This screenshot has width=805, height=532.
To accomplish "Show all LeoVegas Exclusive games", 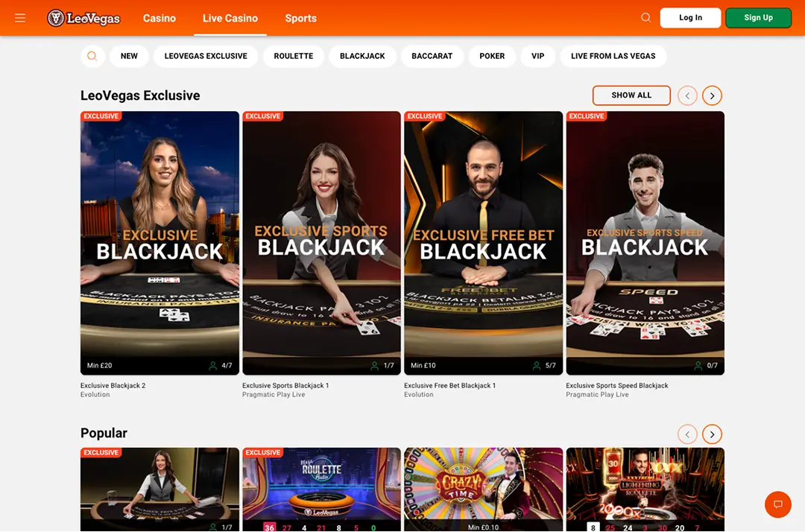I will coord(631,95).
